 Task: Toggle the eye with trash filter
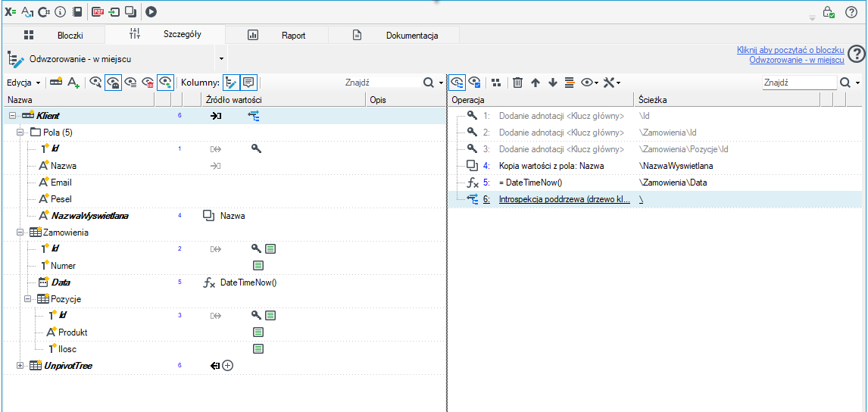coord(148,83)
